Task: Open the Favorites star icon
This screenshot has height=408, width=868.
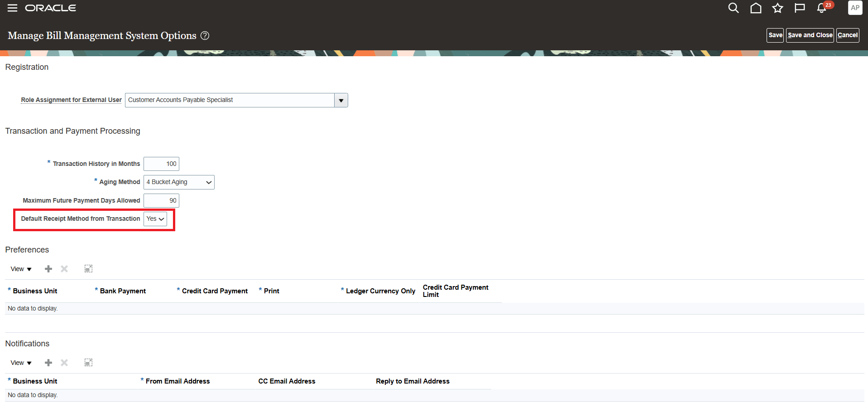Action: [x=777, y=8]
